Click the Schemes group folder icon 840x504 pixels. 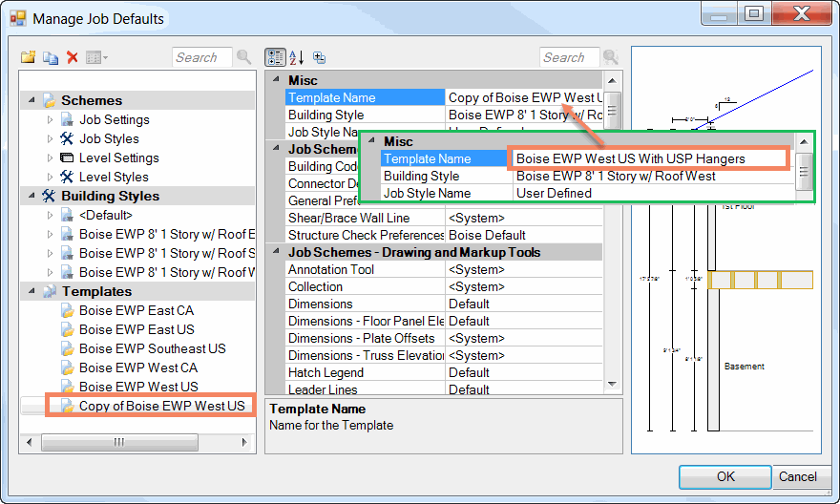(x=50, y=100)
